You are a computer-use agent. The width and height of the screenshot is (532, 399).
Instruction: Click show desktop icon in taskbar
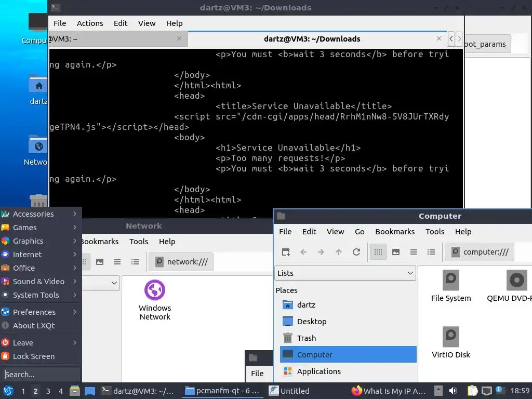[89, 391]
